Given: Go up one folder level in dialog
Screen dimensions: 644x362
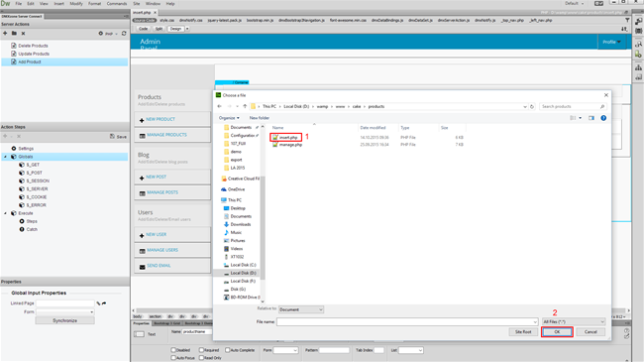Looking at the screenshot, I should [245, 106].
